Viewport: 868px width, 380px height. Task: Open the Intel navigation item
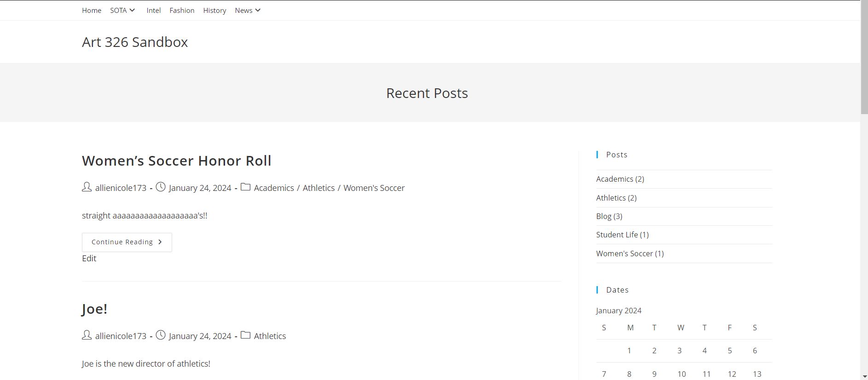(x=153, y=10)
